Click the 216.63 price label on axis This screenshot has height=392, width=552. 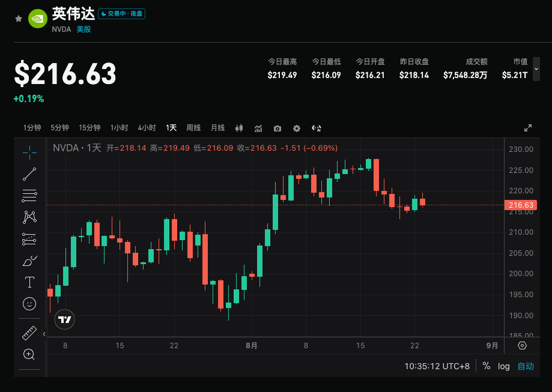point(521,205)
